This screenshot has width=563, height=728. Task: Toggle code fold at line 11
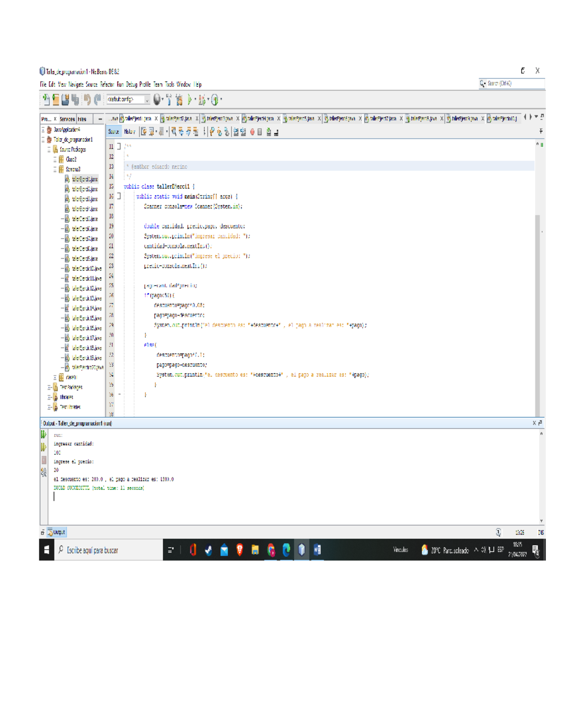119,147
